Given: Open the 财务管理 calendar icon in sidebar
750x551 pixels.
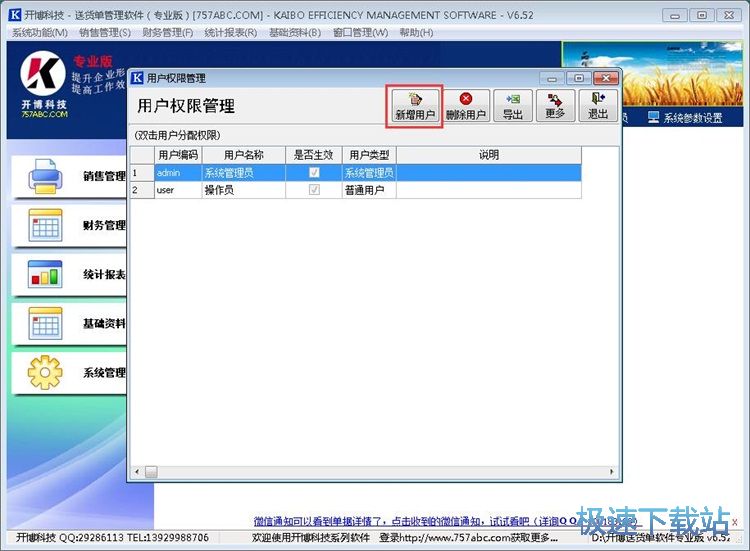Looking at the screenshot, I should pyautogui.click(x=45, y=225).
